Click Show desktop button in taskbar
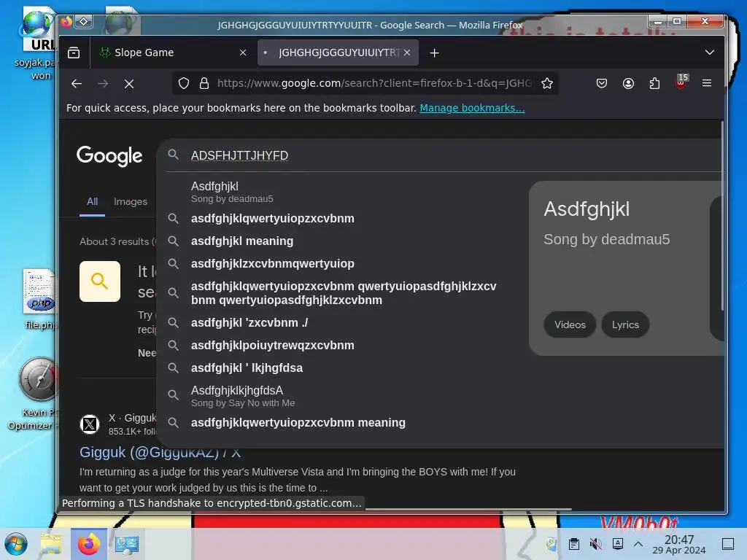The height and width of the screenshot is (560, 747). (728, 544)
